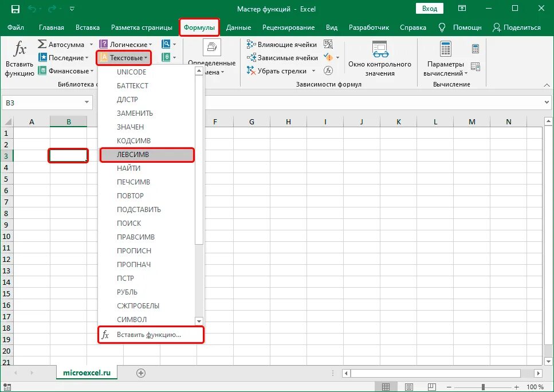
Task: Open the Логические functions dropdown
Action: (126, 44)
